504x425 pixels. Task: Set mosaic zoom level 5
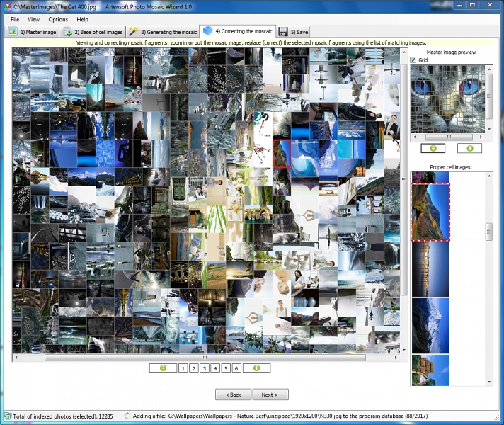point(226,368)
